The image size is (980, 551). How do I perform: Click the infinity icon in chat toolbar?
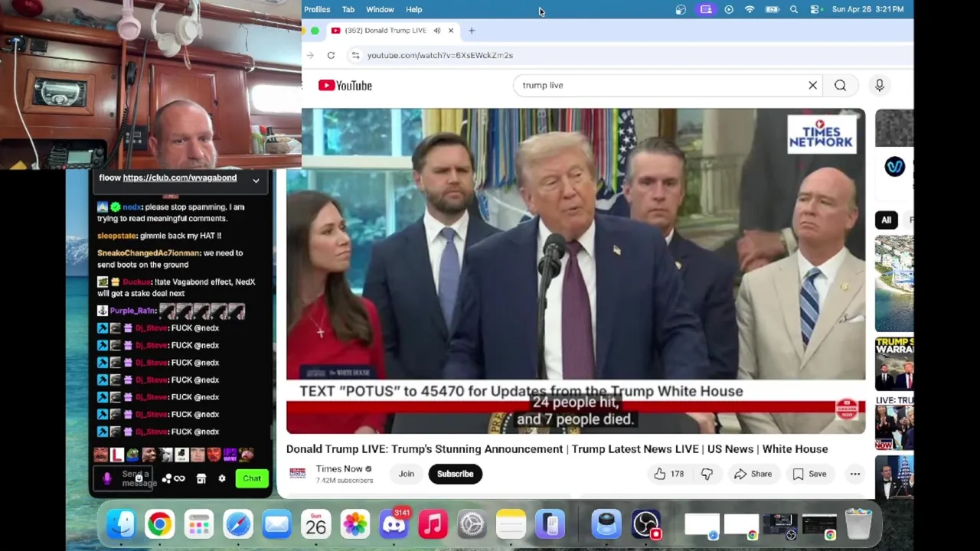click(x=179, y=478)
